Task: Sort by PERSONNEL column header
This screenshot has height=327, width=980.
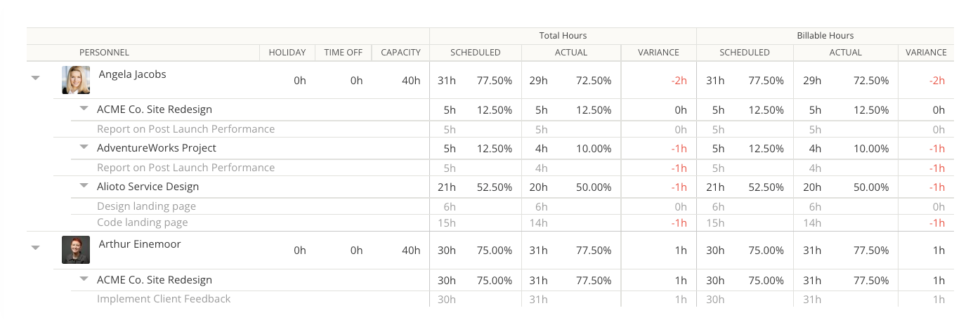Action: tap(104, 53)
